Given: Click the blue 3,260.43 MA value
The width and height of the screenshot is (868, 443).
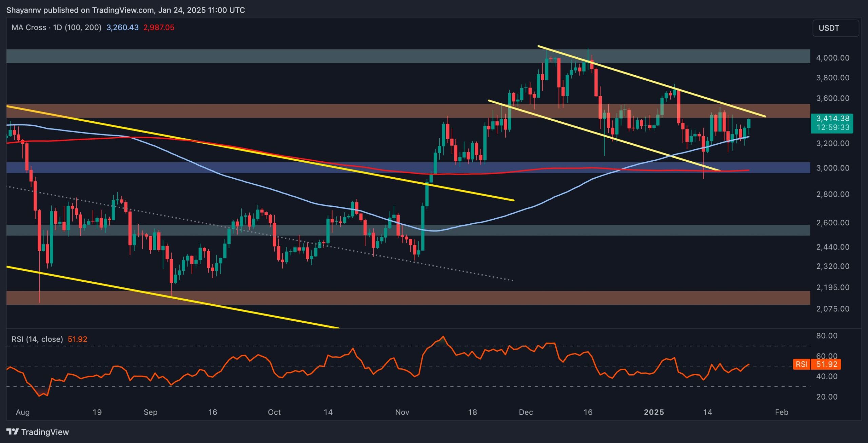Looking at the screenshot, I should (x=122, y=27).
